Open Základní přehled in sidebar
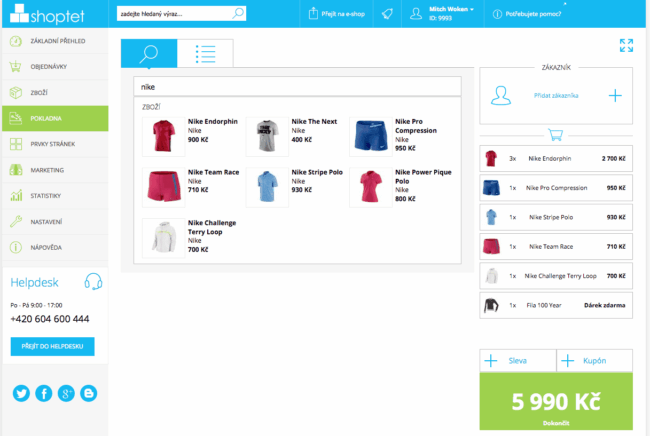 click(x=55, y=41)
